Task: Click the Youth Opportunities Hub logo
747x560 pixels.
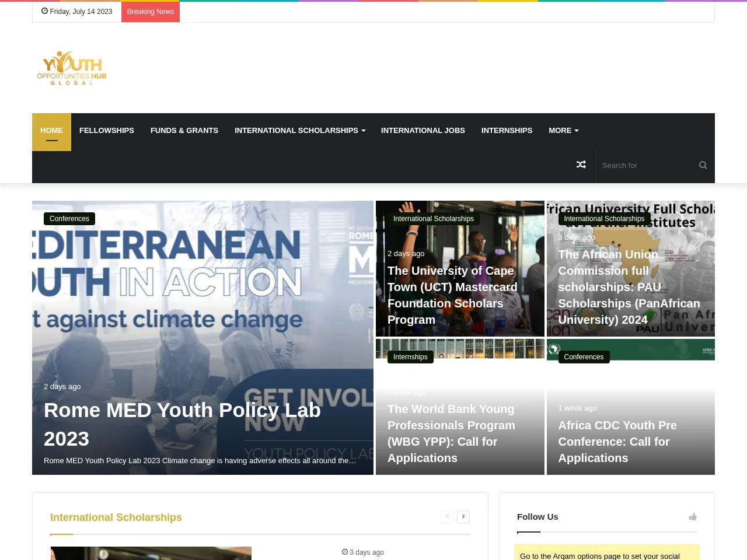Action: 72,68
